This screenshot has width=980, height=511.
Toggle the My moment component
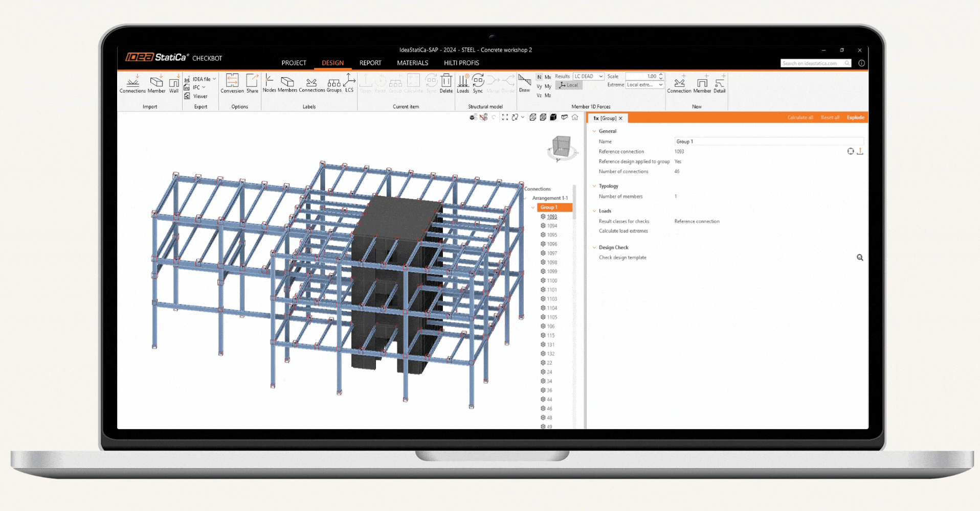(548, 86)
